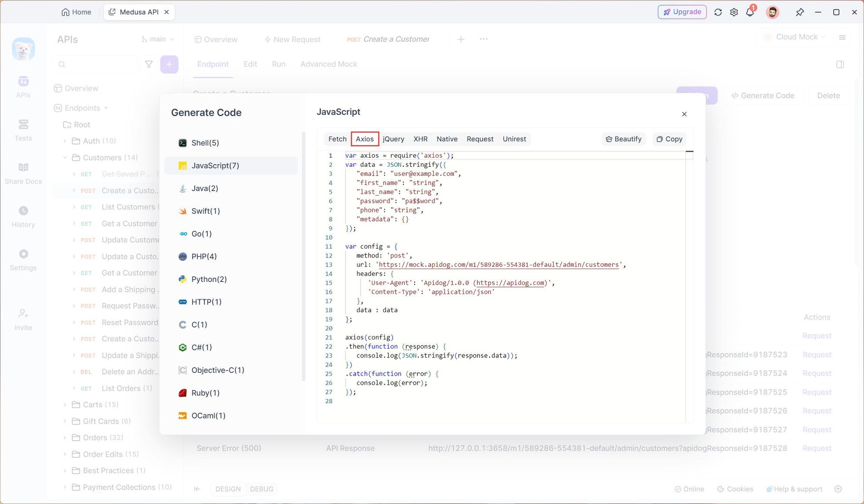864x504 pixels.
Task: Open Help & support in status bar
Action: 794,489
